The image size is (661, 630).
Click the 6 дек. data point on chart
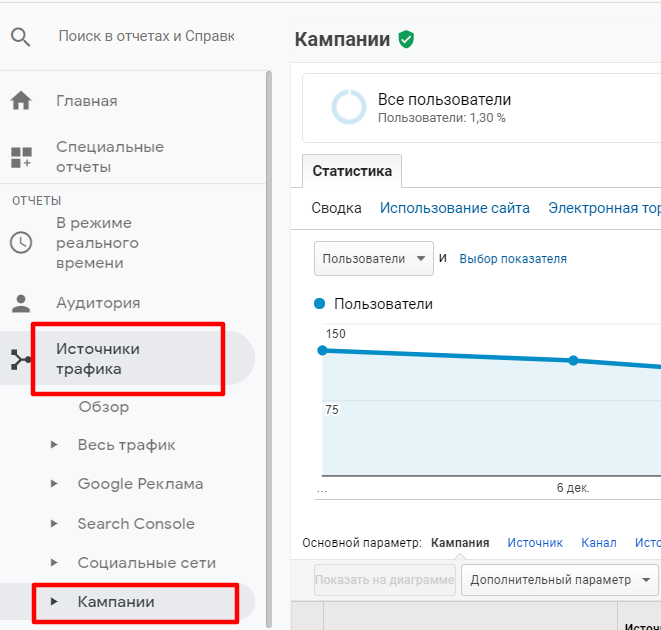point(573,360)
